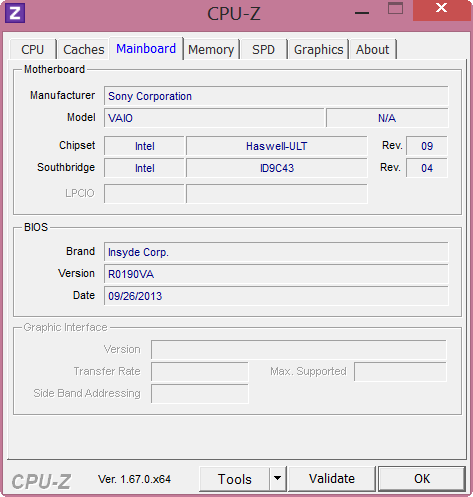The height and width of the screenshot is (497, 473).
Task: Click the Validate button
Action: (x=332, y=479)
